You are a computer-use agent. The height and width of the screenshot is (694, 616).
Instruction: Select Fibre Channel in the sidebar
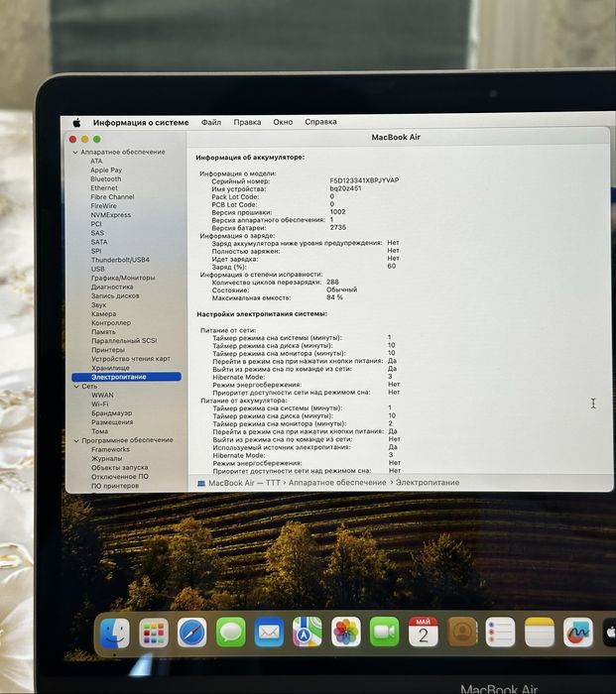point(112,197)
